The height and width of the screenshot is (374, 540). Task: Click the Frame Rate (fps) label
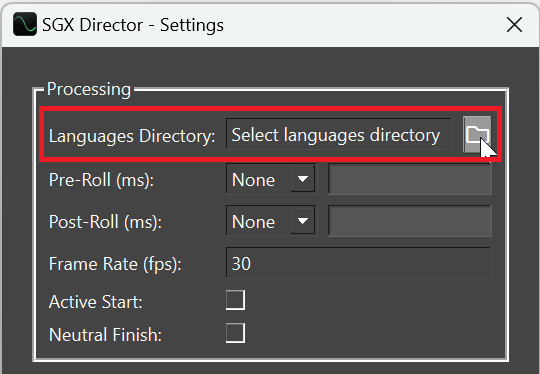pos(115,264)
